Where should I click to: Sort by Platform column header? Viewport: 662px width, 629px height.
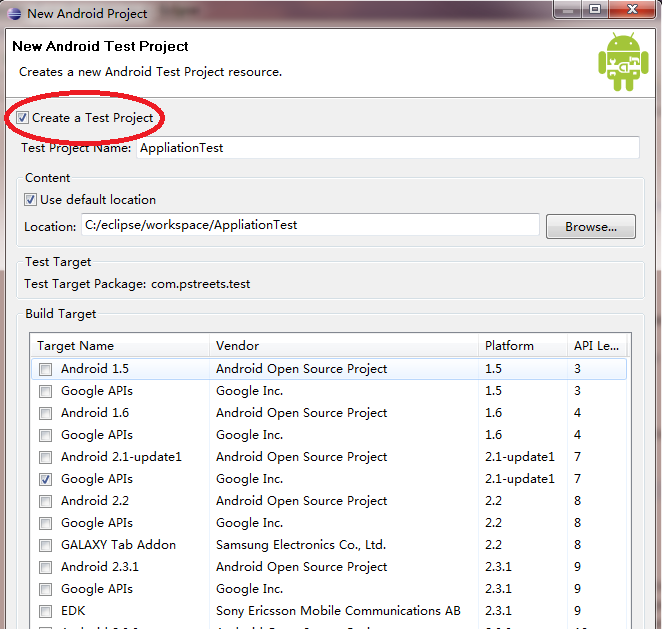click(x=523, y=346)
